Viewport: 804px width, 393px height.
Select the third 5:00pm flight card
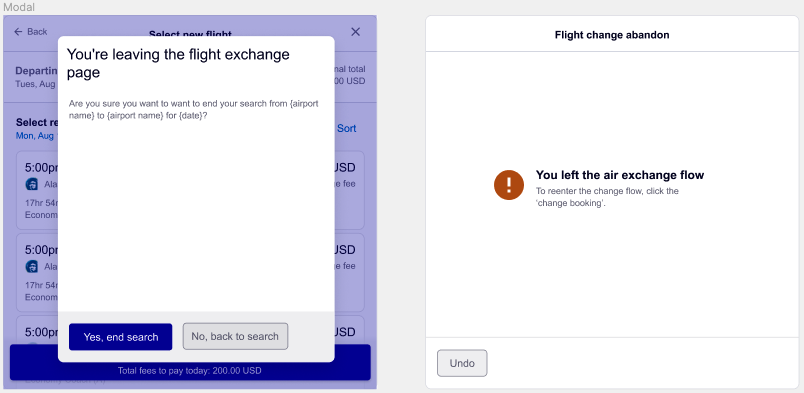tap(190, 331)
